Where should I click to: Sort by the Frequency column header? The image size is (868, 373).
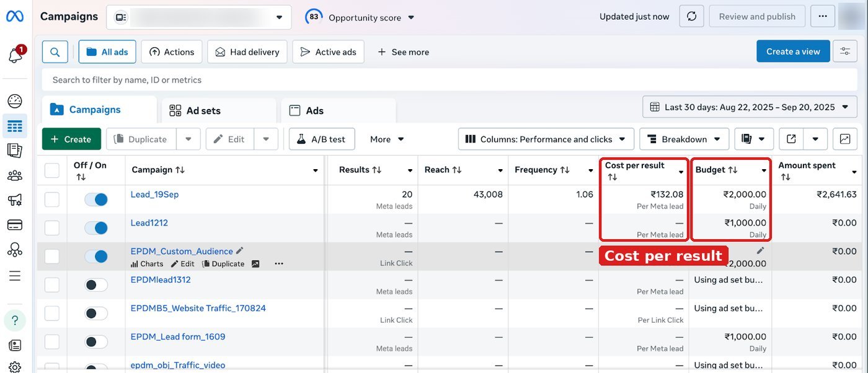[542, 170]
